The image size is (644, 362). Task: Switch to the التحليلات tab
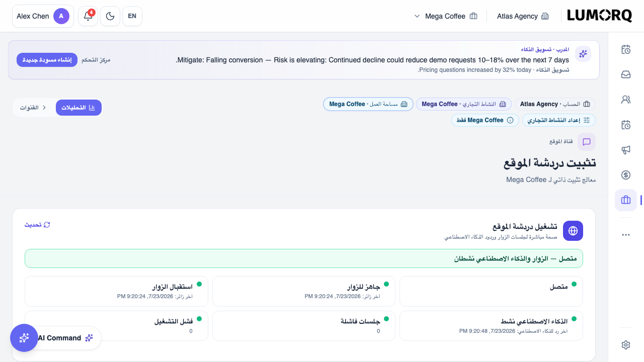78,108
